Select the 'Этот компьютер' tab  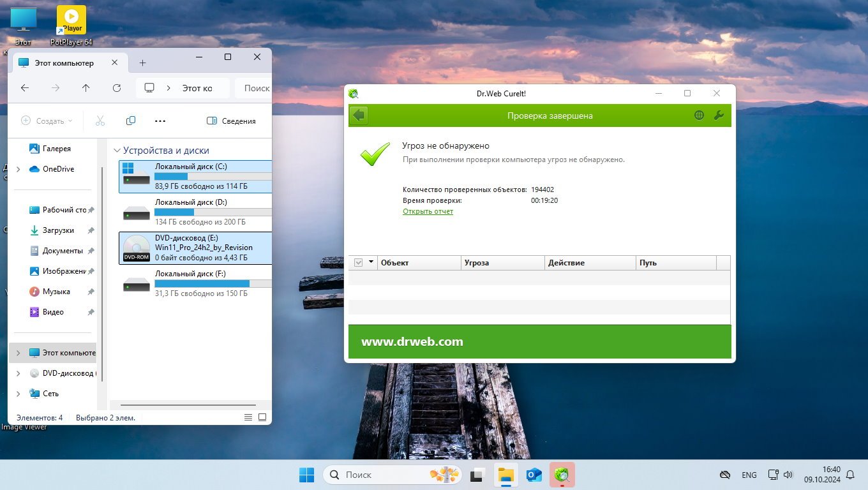64,63
